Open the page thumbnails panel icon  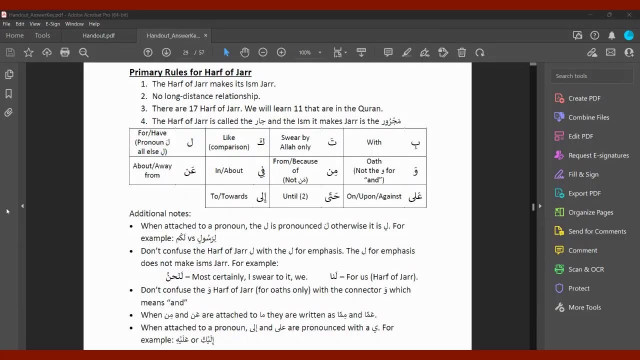9,74
